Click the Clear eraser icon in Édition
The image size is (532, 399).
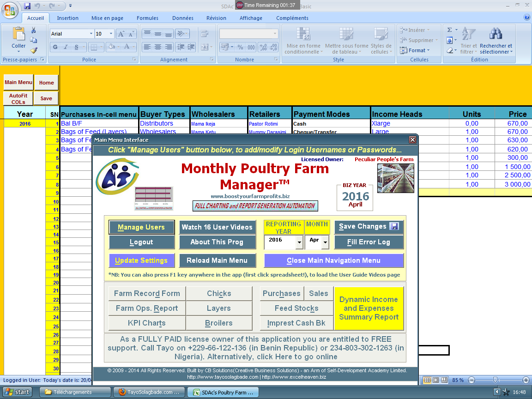point(449,50)
